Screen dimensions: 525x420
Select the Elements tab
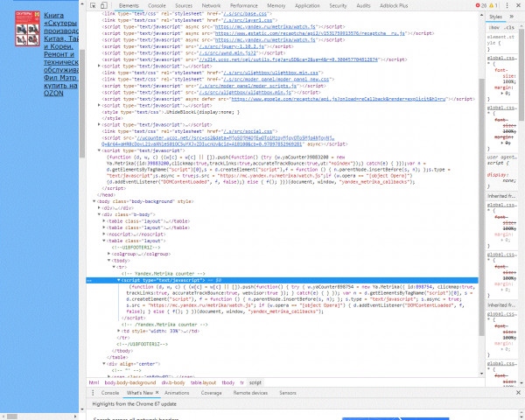click(129, 6)
